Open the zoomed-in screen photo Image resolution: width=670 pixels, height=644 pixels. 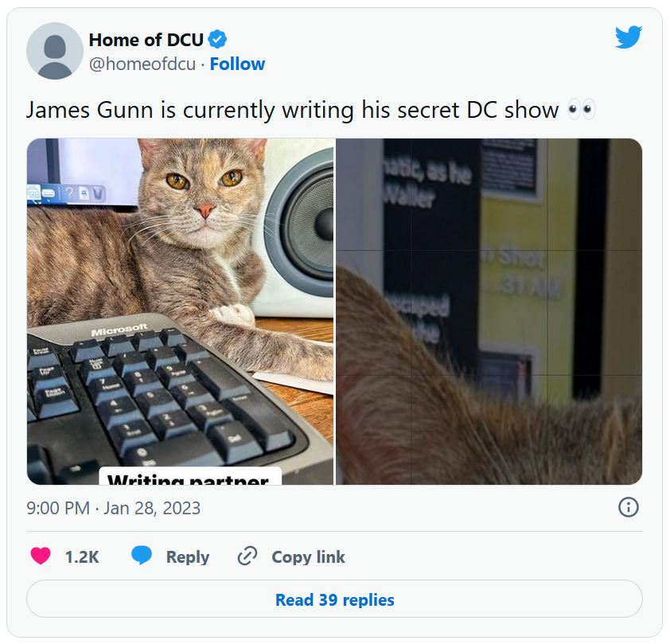[489, 311]
